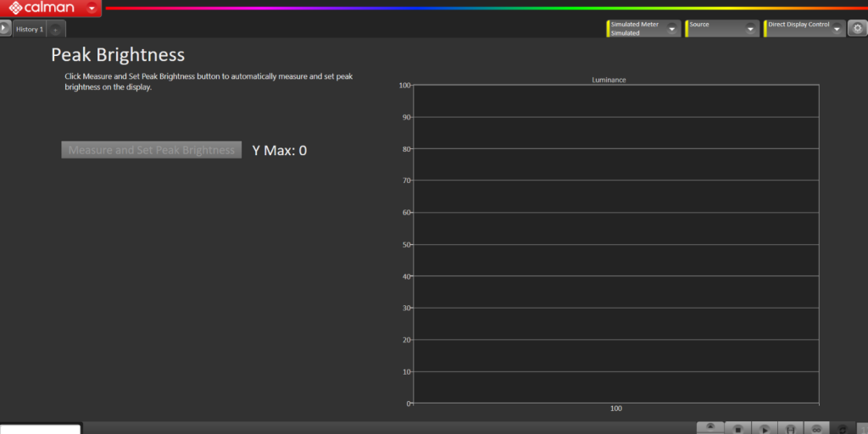Click the rainbow spectrum bar at top
The height and width of the screenshot is (434, 868).
[483, 8]
